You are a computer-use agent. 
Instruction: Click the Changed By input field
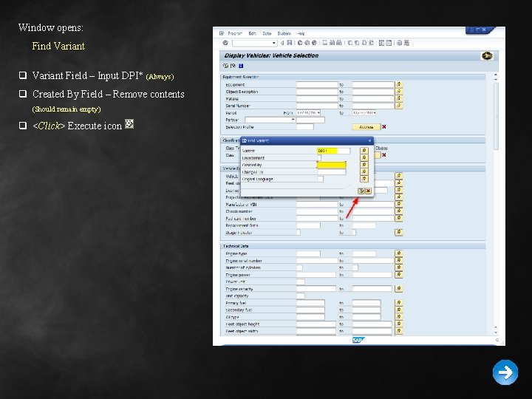pos(332,172)
